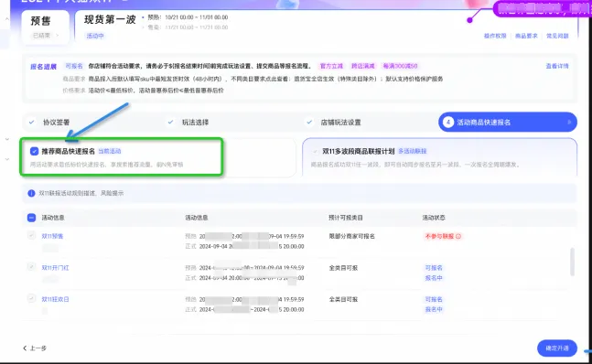
Task: Click 报名中 in the 双11开门红 row
Action: 434,278
